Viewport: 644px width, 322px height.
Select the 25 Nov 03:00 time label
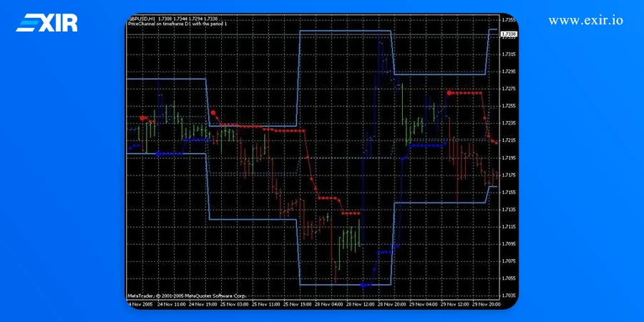coord(235,304)
